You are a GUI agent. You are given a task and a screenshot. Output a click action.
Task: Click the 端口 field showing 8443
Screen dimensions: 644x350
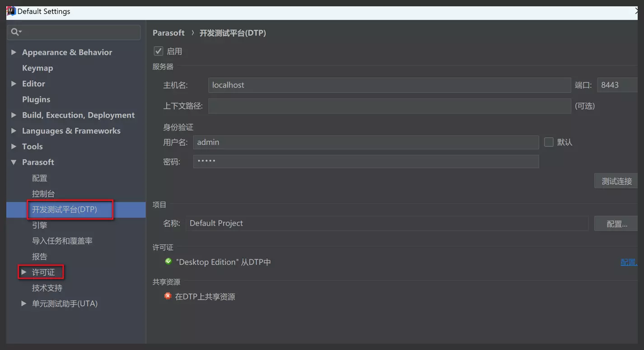click(617, 85)
